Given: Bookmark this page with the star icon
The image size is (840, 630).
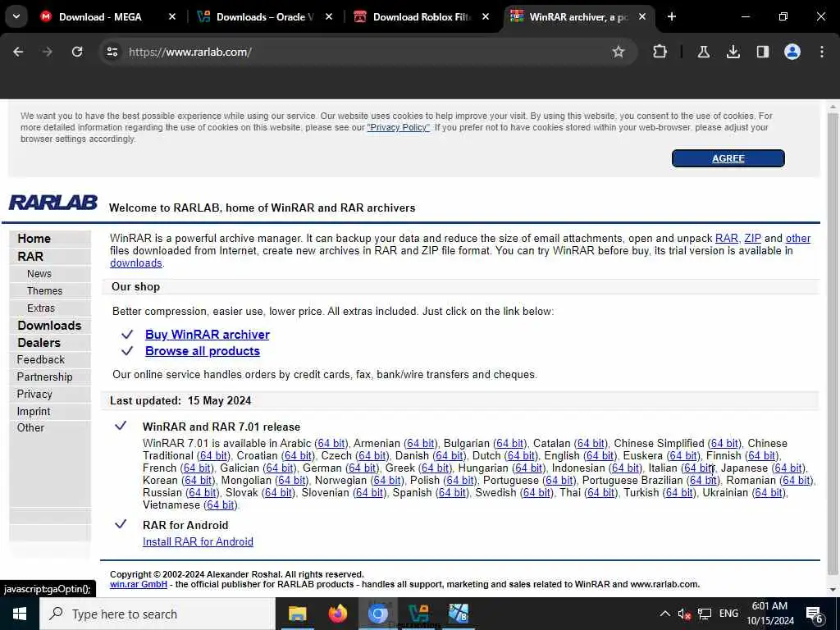Looking at the screenshot, I should pos(619,52).
